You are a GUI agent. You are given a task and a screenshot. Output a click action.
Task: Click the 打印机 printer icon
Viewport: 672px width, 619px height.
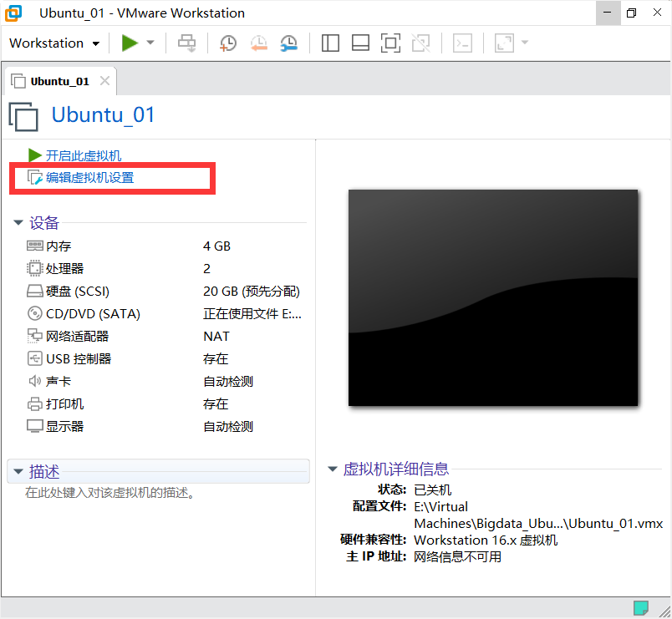coord(35,403)
